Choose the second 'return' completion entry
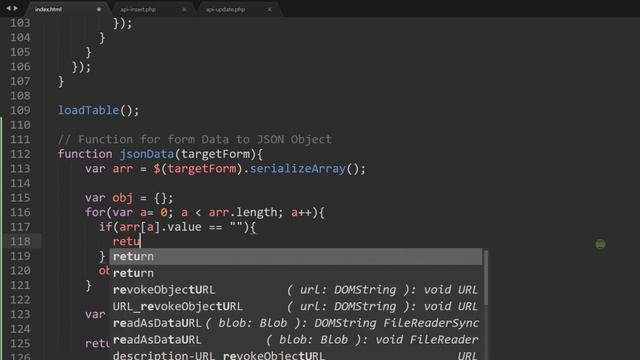 pos(296,273)
